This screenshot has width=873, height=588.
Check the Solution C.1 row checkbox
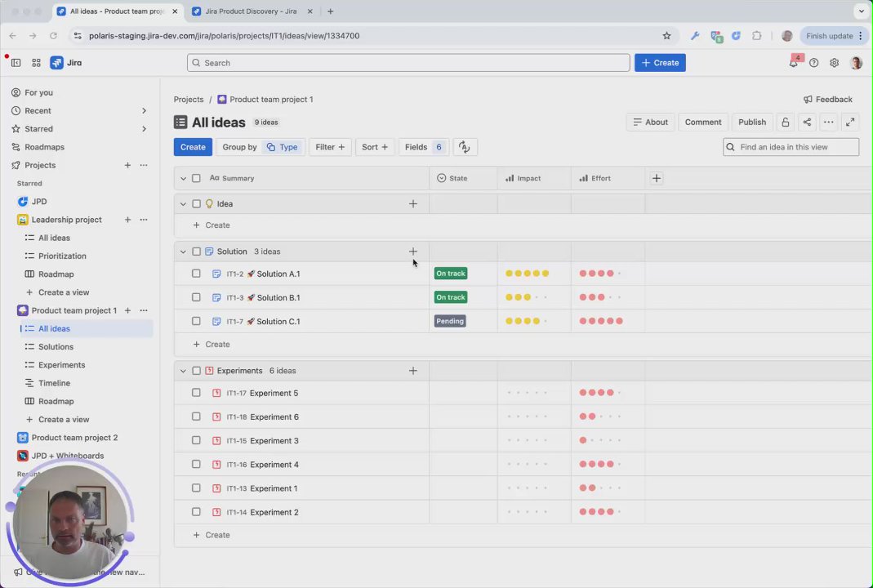point(196,321)
